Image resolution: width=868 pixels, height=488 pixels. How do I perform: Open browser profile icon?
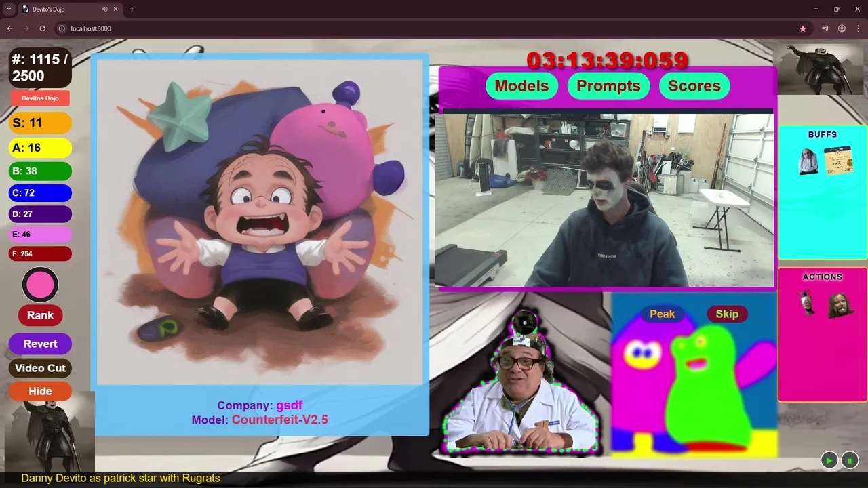point(842,28)
